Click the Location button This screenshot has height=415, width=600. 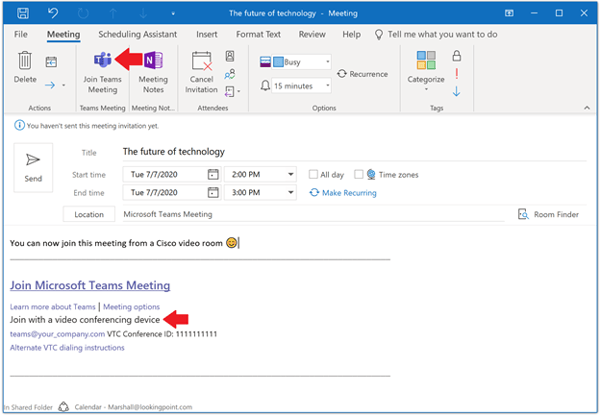[89, 214]
